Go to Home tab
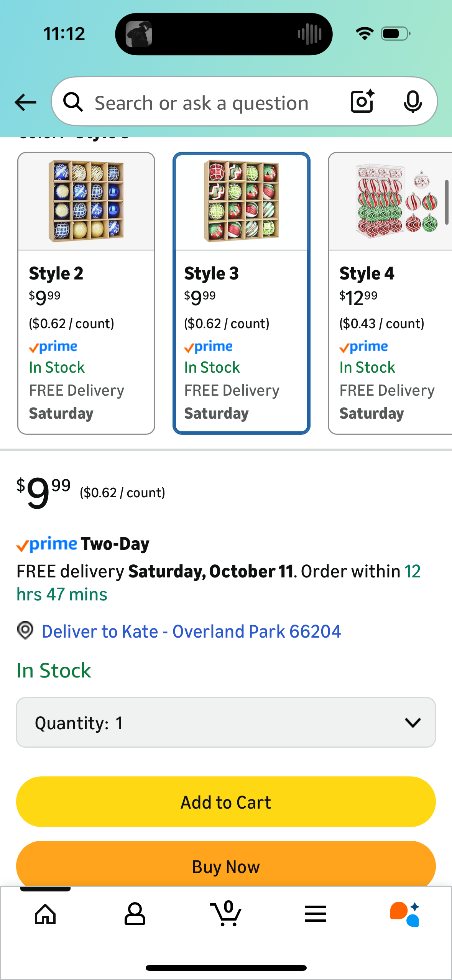 (45, 914)
